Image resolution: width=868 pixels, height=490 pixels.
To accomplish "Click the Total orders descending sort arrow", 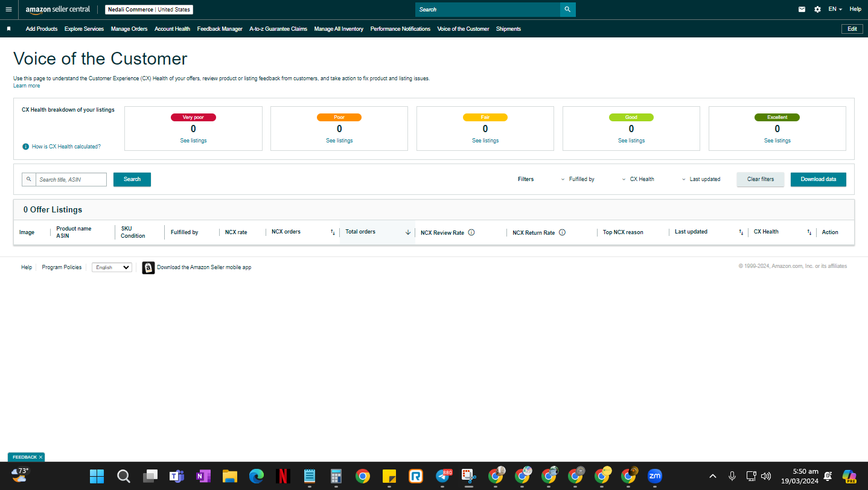I will coord(408,232).
